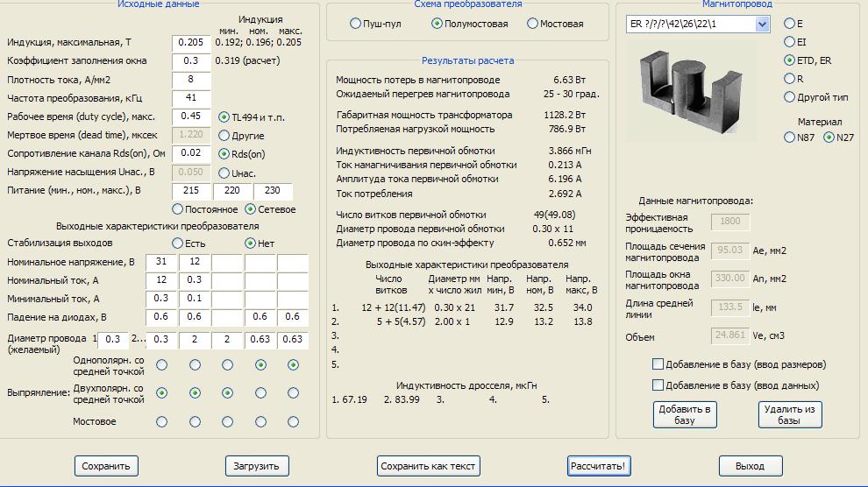
Task: Edit minimum supply voltage field 215
Action: point(191,191)
